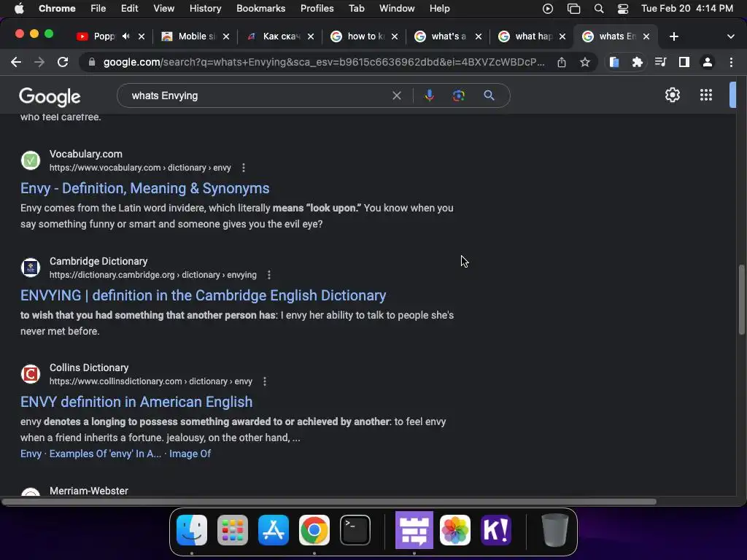View site information lock icon
Viewport: 747px width, 560px height.
pos(91,63)
